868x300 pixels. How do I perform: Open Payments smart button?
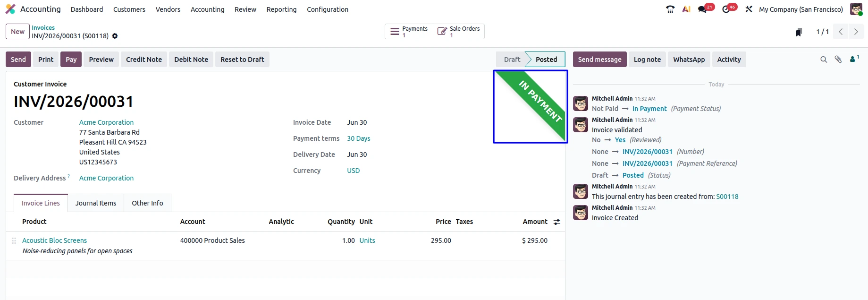410,32
